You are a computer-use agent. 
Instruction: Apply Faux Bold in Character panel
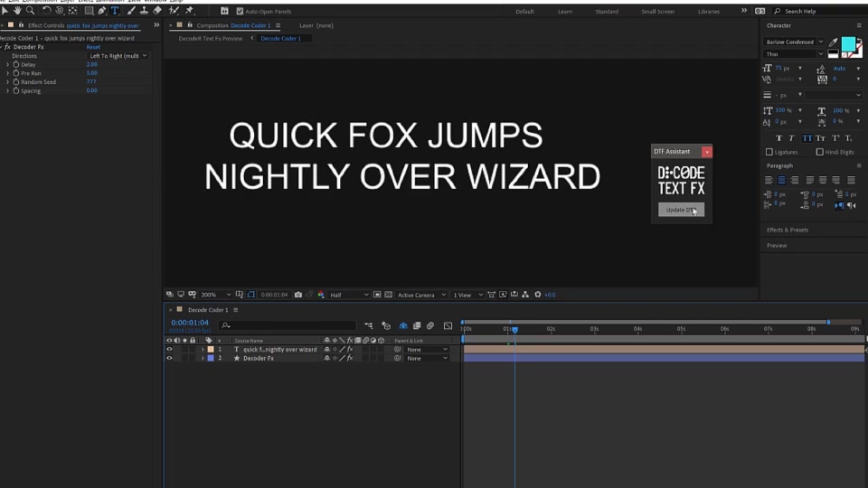pos(778,138)
